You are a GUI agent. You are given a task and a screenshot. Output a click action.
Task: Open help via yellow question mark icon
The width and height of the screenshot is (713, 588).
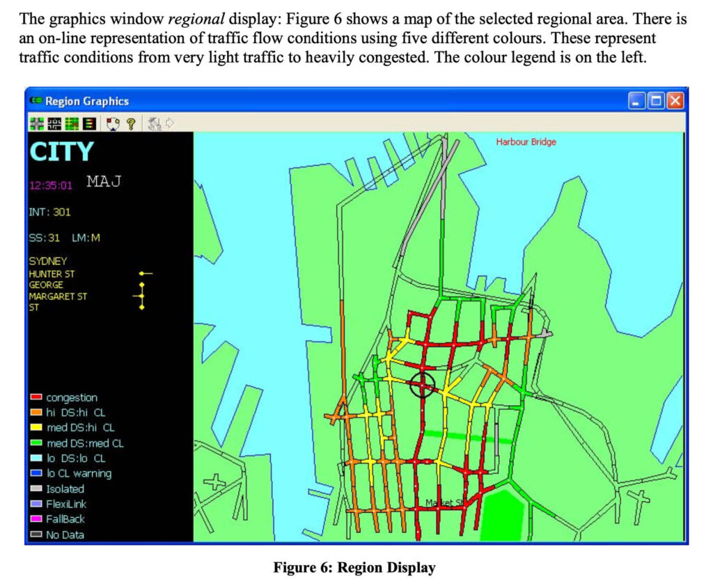click(x=131, y=124)
